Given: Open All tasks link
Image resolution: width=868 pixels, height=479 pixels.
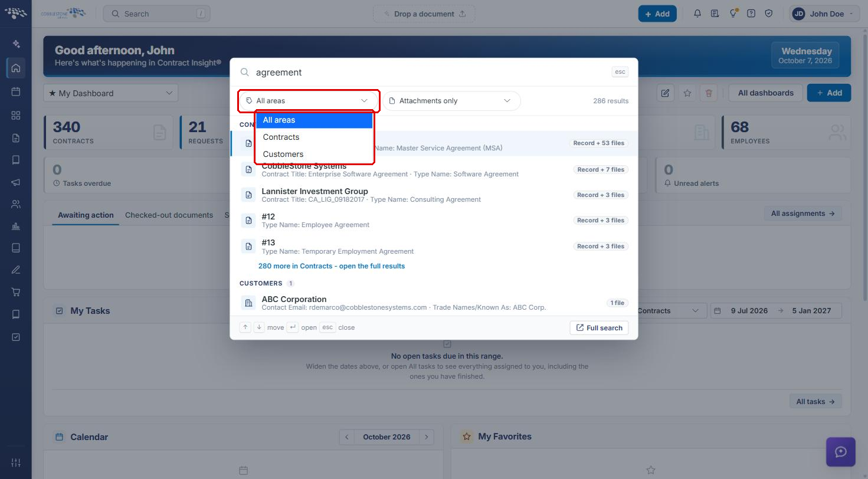Looking at the screenshot, I should pyautogui.click(x=815, y=402).
